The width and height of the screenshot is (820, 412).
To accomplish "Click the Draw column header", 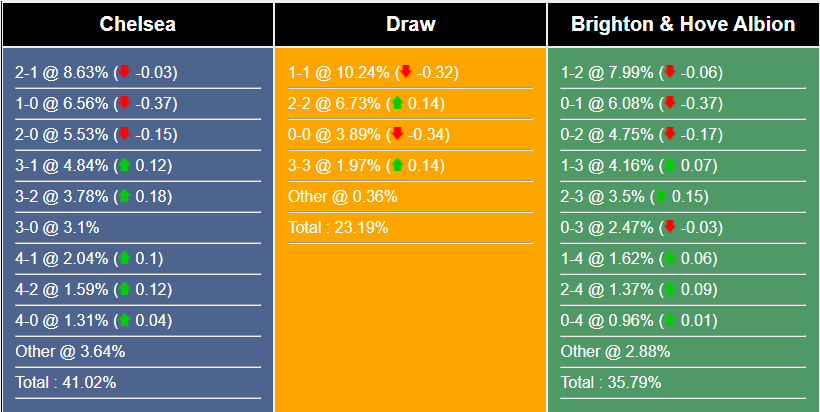I will pyautogui.click(x=410, y=24).
